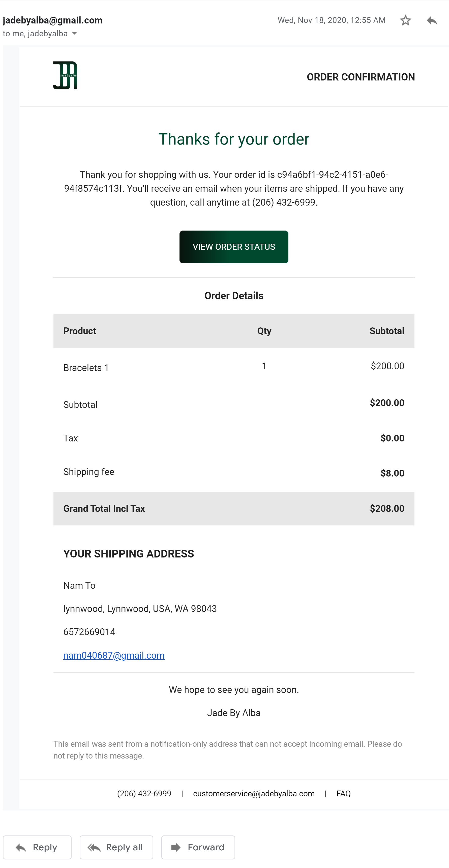Forward this order confirmation email
This screenshot has width=449, height=868.
click(x=198, y=847)
